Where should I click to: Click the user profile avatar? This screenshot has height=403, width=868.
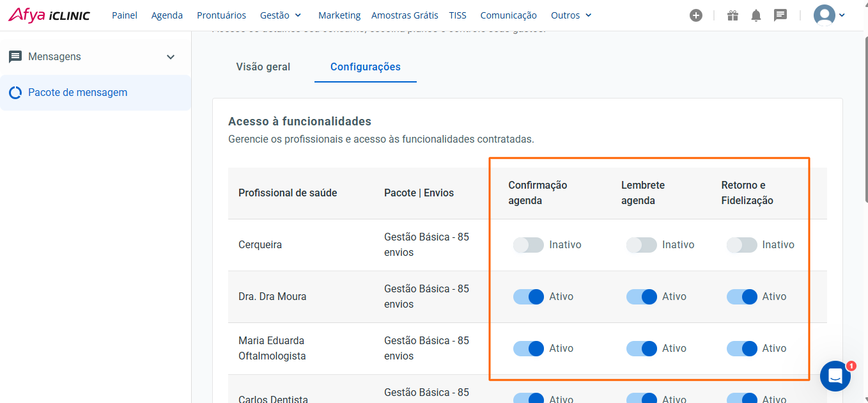(x=825, y=15)
